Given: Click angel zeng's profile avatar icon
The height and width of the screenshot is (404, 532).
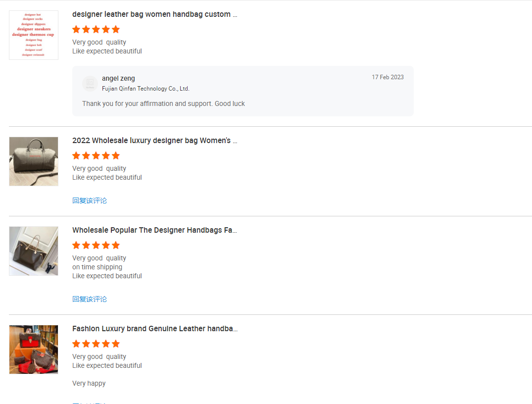Looking at the screenshot, I should click(90, 83).
